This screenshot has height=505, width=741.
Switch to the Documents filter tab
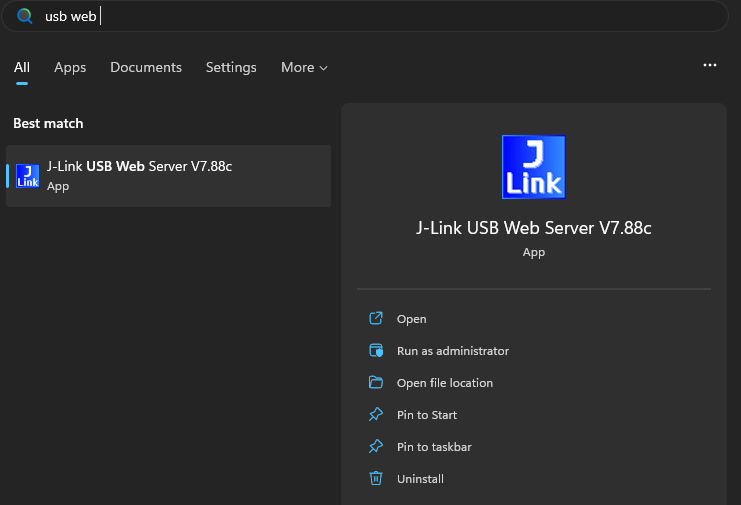tap(146, 67)
